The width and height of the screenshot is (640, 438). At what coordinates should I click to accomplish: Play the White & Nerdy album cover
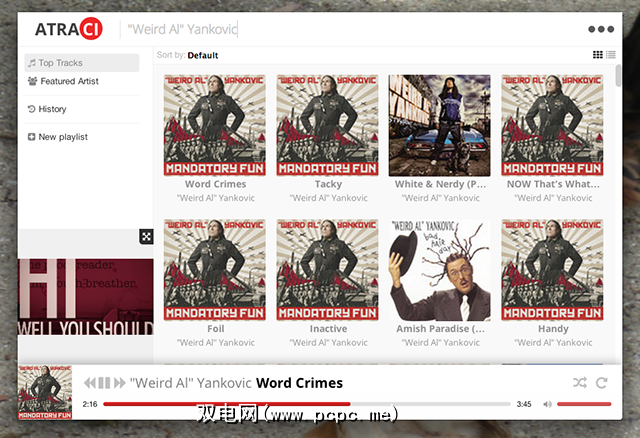point(440,125)
